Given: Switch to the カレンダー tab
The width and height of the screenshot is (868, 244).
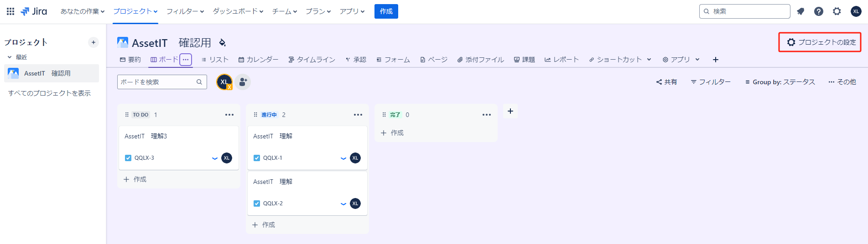Looking at the screenshot, I should click(x=258, y=60).
